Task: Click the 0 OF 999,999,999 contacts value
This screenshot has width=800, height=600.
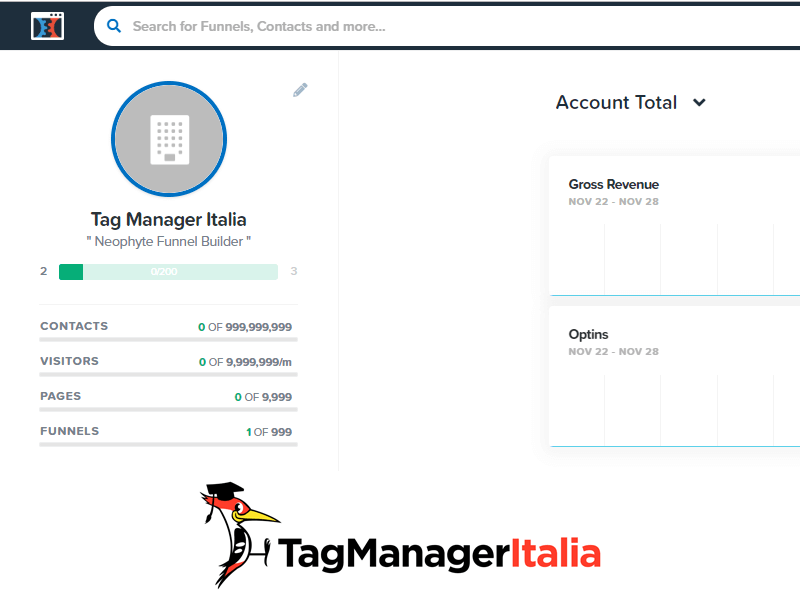Action: pos(245,327)
